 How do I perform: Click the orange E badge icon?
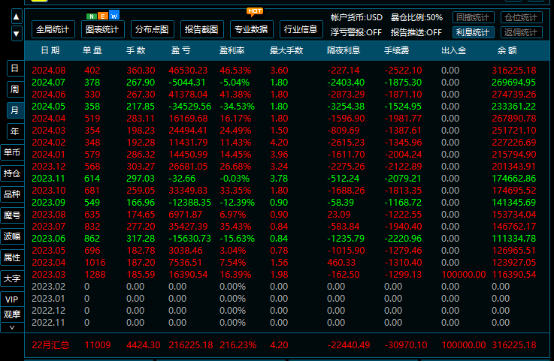point(103,16)
